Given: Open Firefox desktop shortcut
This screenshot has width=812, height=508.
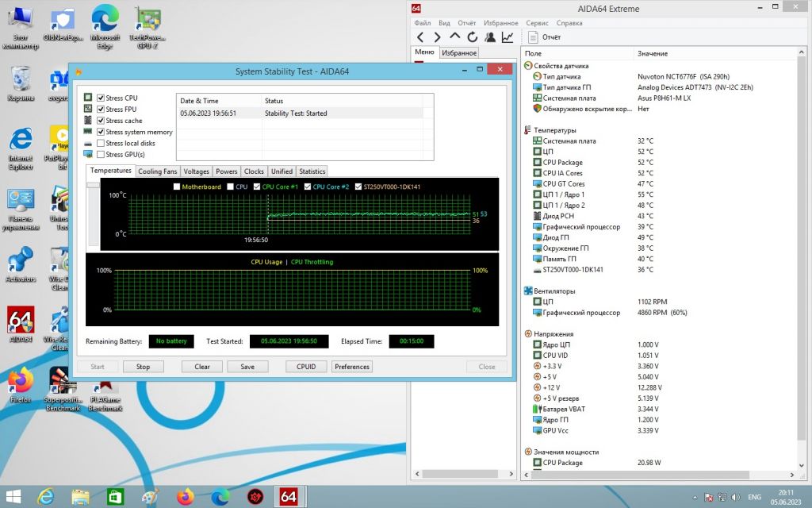Looking at the screenshot, I should pyautogui.click(x=21, y=385).
